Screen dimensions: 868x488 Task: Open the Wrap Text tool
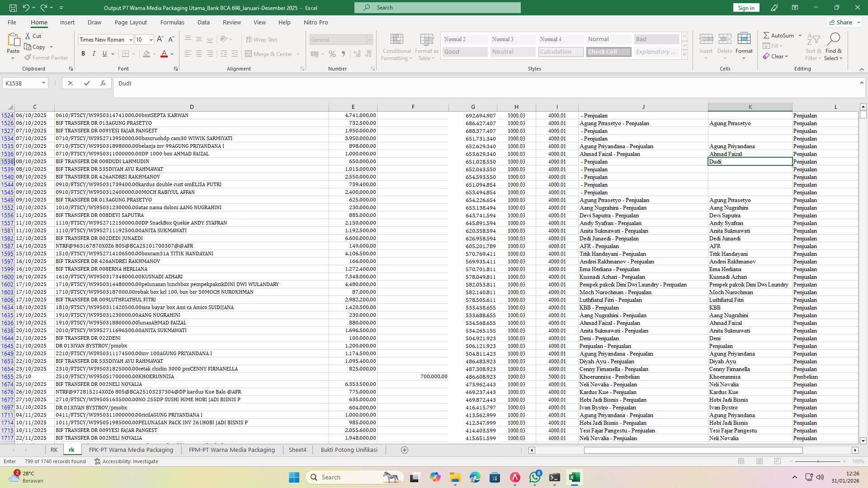pos(262,39)
